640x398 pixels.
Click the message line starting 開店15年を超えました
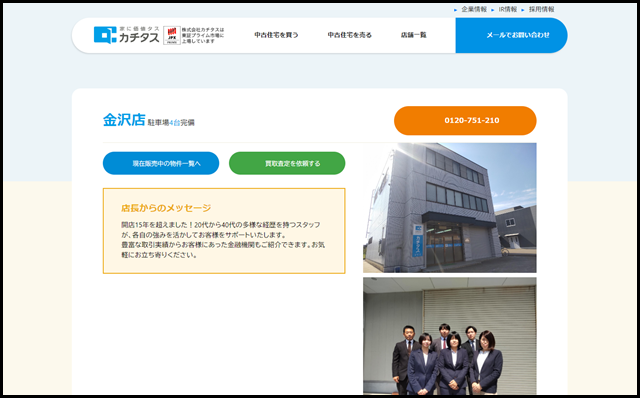[x=221, y=225]
